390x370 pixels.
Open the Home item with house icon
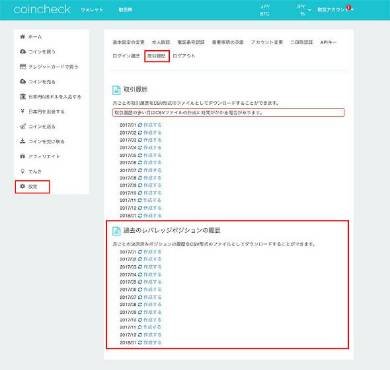tap(31, 37)
